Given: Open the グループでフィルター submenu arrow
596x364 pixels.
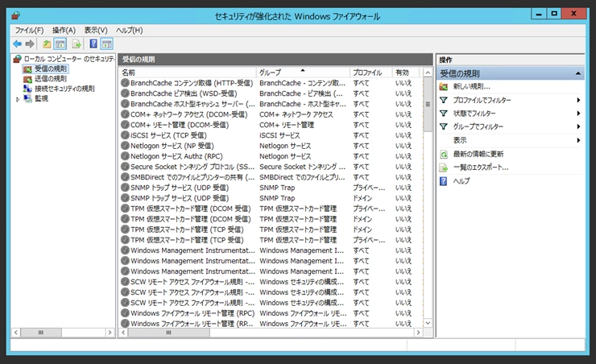Looking at the screenshot, I should (x=578, y=126).
